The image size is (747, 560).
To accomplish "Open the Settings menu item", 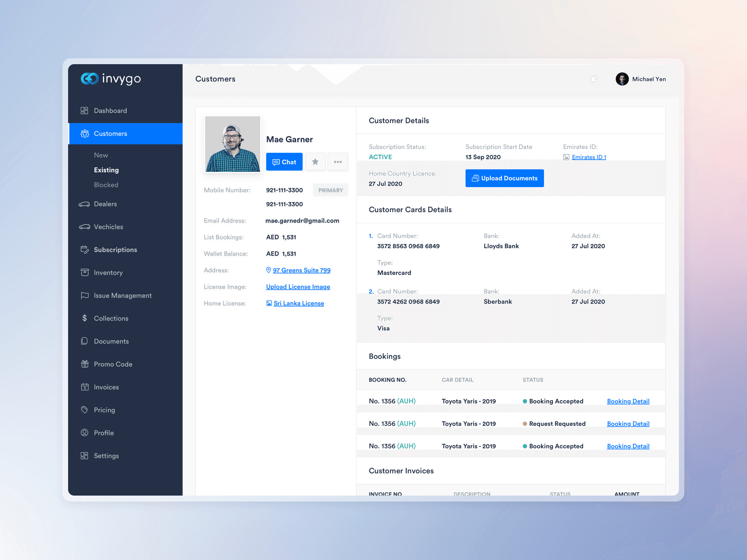I will tap(106, 456).
